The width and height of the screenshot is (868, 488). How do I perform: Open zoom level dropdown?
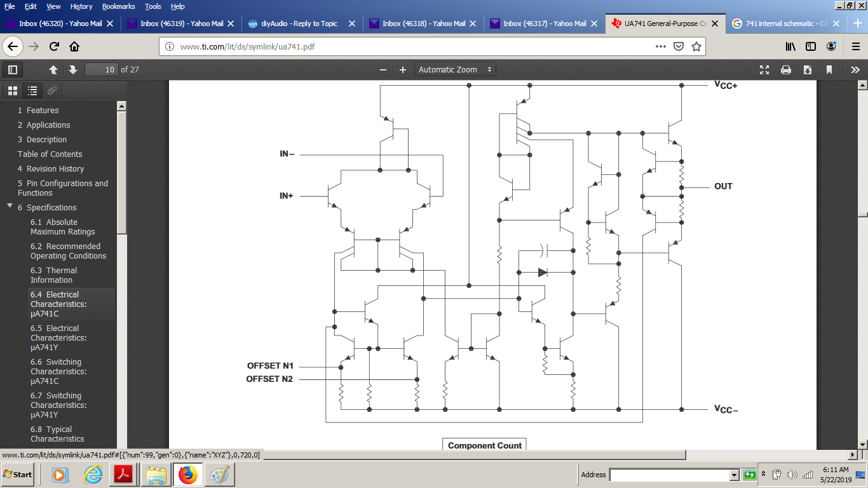(x=455, y=70)
